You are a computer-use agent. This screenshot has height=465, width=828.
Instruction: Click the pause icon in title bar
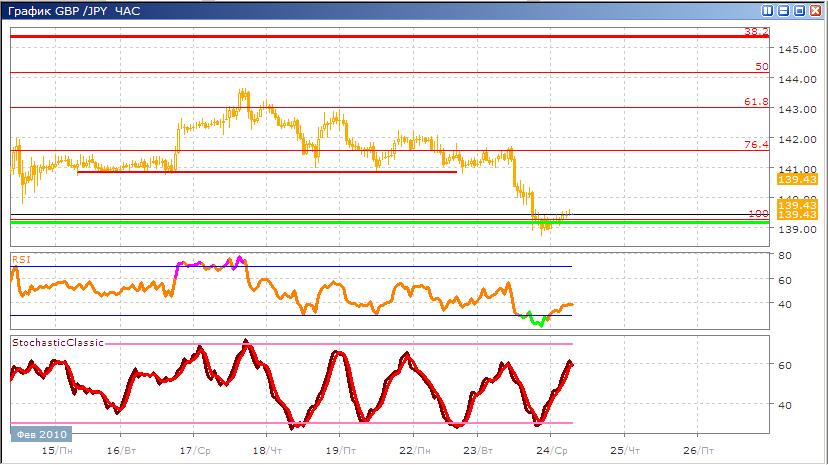coord(768,11)
